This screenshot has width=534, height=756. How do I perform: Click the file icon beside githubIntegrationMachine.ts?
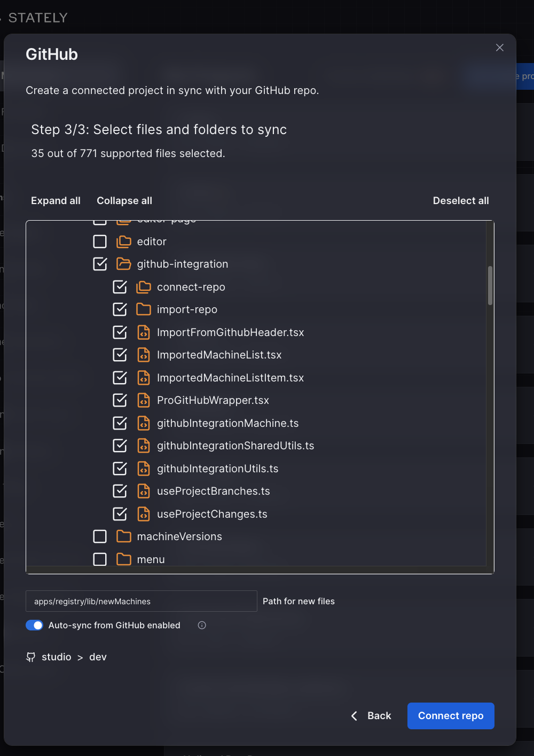coord(144,423)
